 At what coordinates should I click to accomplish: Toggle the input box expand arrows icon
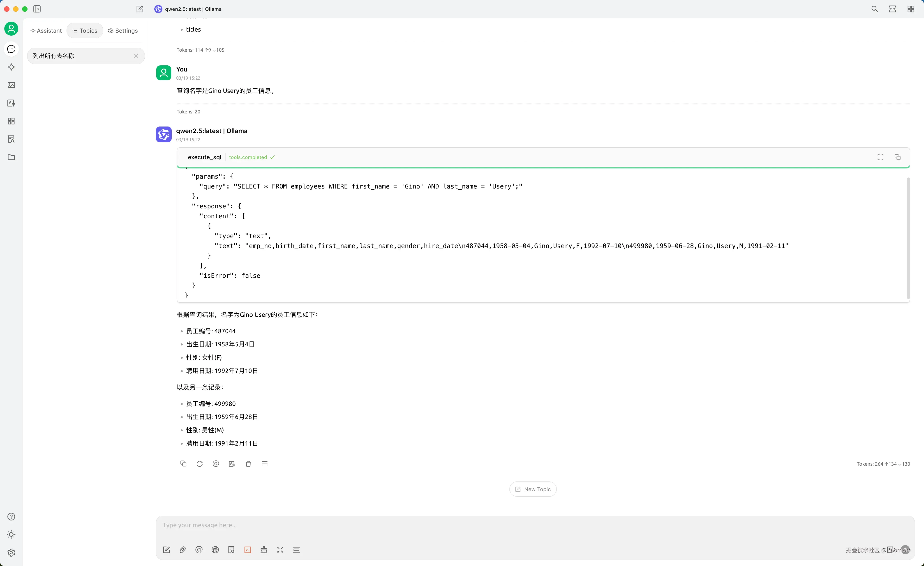pyautogui.click(x=280, y=550)
